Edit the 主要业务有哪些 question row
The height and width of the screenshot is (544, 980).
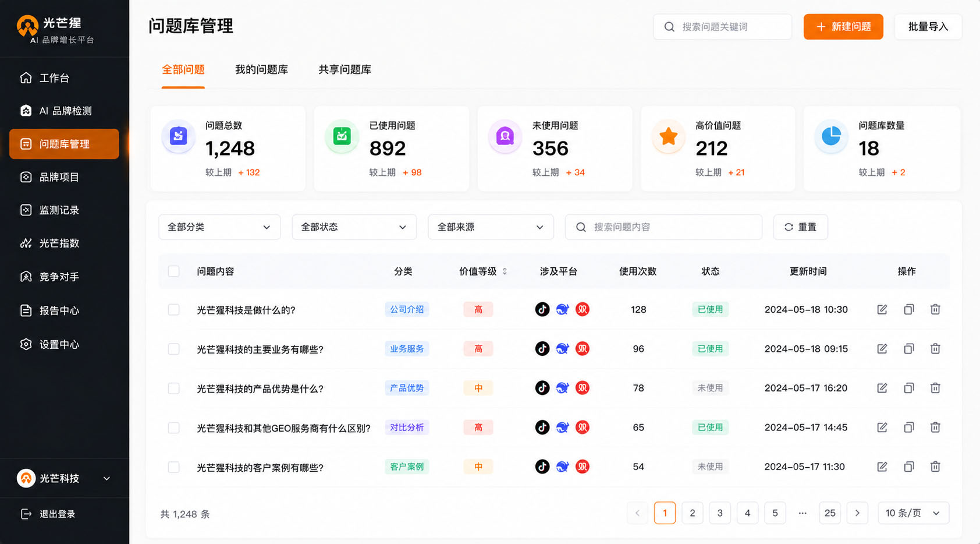click(x=882, y=348)
